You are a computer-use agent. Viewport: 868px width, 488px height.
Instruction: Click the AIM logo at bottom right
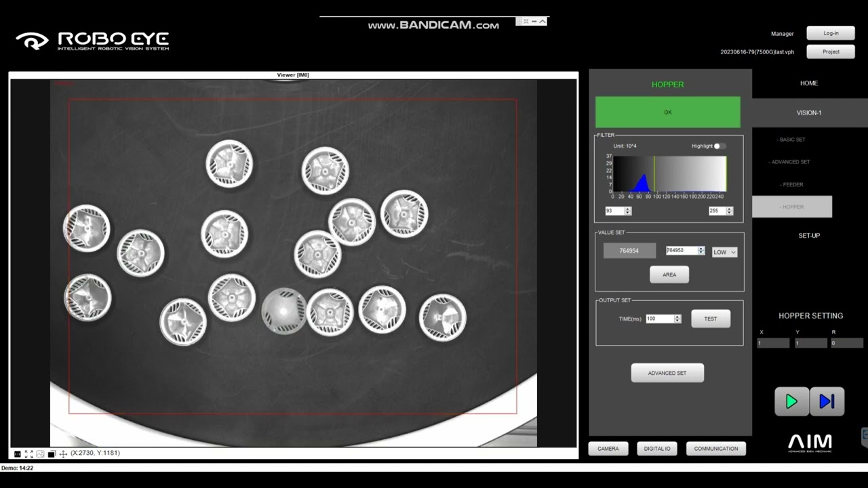pyautogui.click(x=810, y=443)
